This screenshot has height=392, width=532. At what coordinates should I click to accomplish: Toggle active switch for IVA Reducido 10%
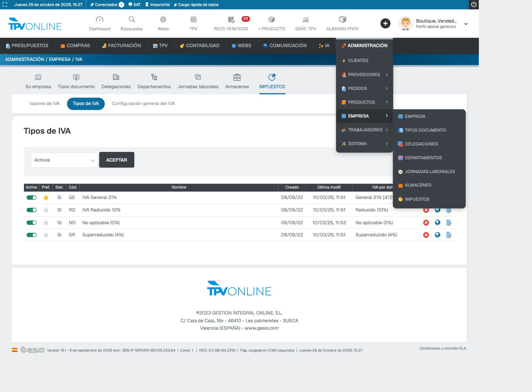pos(32,210)
